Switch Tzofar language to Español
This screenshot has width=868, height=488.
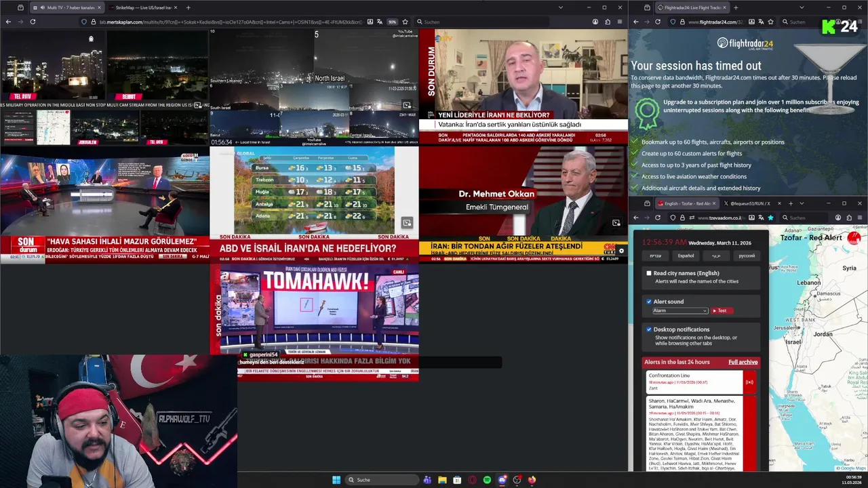[686, 256]
